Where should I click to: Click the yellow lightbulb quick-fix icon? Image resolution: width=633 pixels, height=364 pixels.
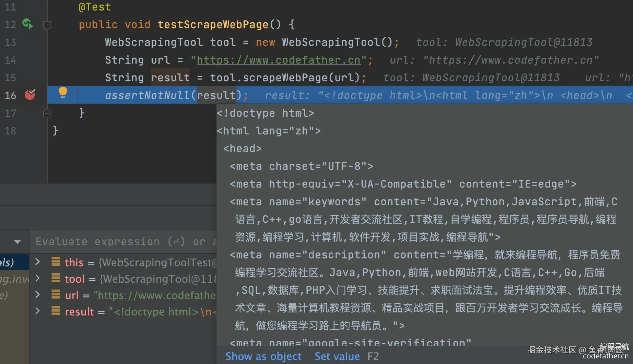coord(63,93)
